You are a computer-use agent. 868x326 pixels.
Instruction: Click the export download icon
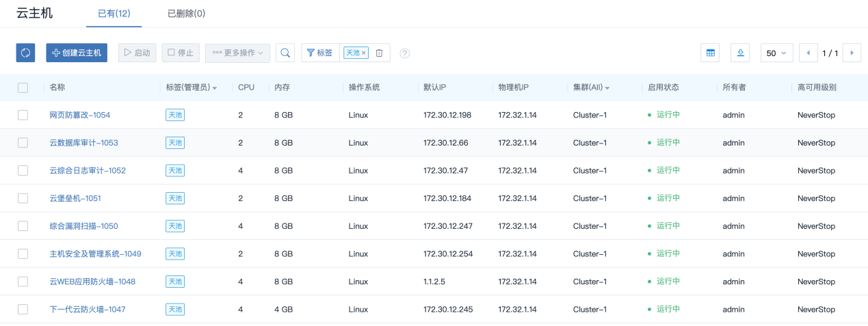tap(741, 53)
